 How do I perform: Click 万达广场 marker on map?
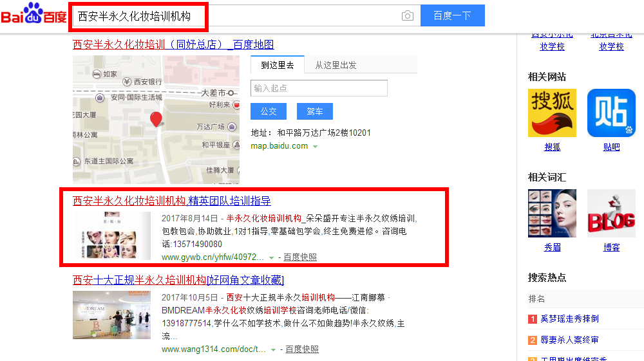pyautogui.click(x=232, y=127)
